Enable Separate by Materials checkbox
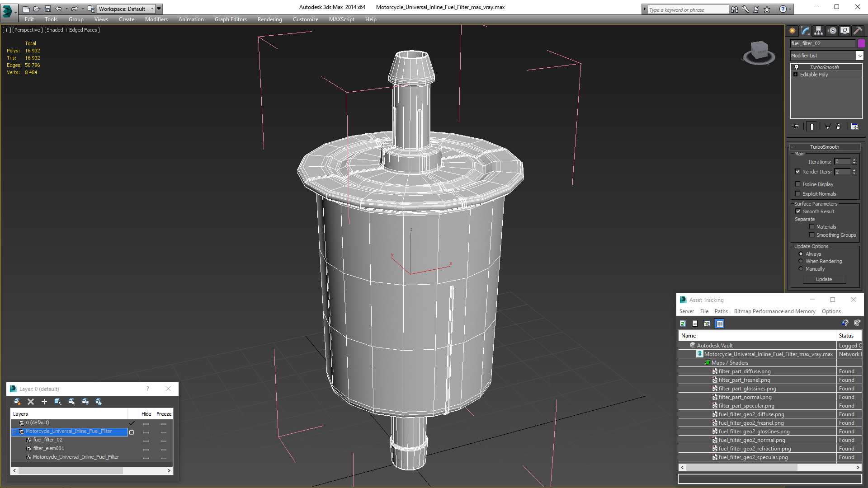 tap(812, 227)
